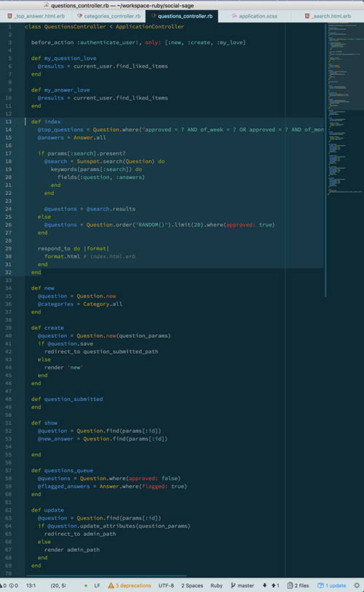The height and width of the screenshot is (592, 364).
Task: Click the file icon in the window title
Action: 47,5
